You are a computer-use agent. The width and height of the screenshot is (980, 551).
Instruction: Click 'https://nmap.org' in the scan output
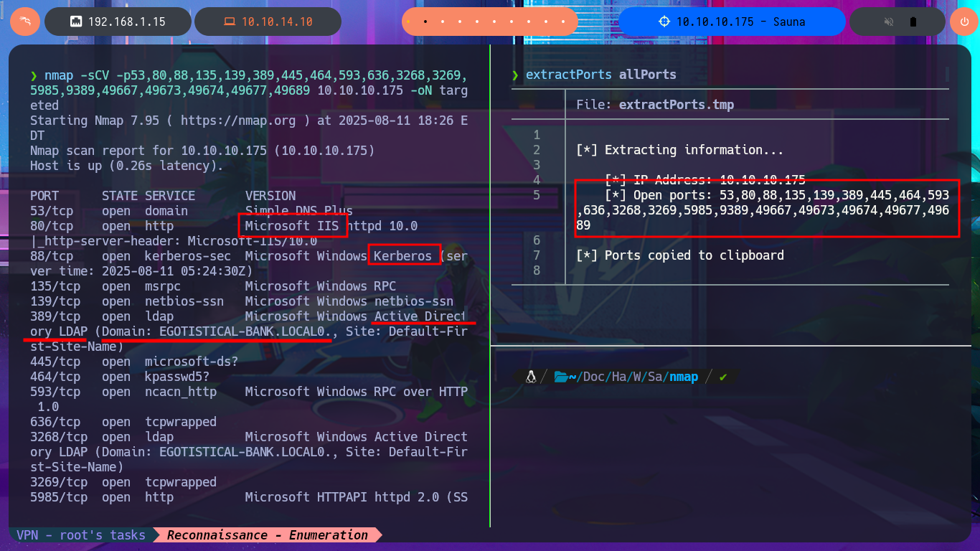pos(238,121)
